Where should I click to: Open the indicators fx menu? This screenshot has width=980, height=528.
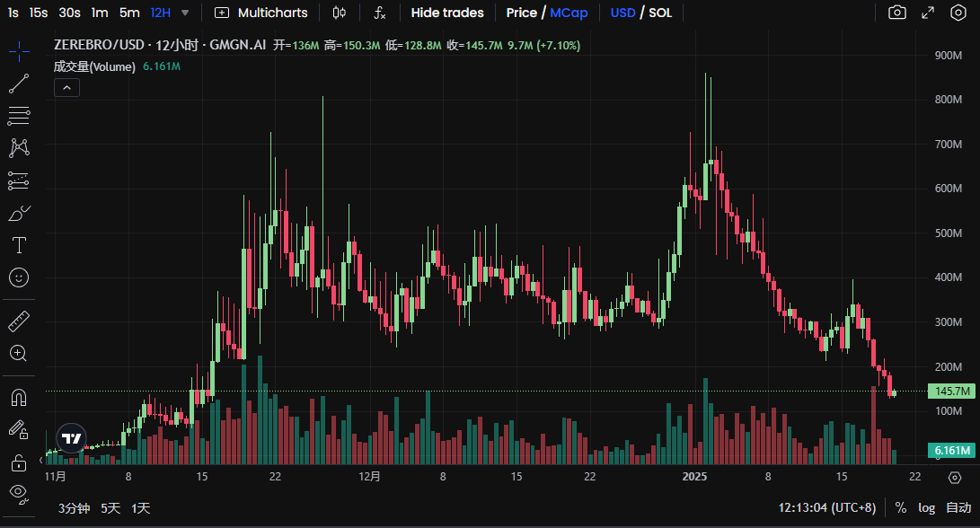[379, 13]
